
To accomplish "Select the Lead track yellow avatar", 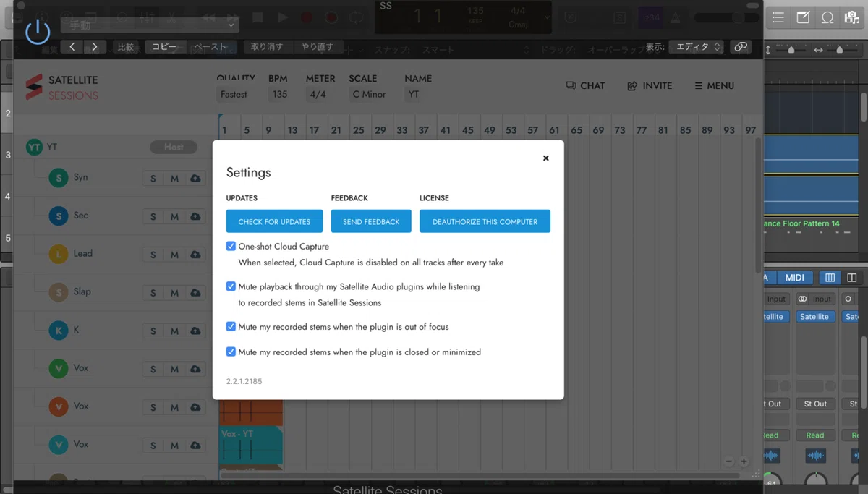I will pos(59,255).
